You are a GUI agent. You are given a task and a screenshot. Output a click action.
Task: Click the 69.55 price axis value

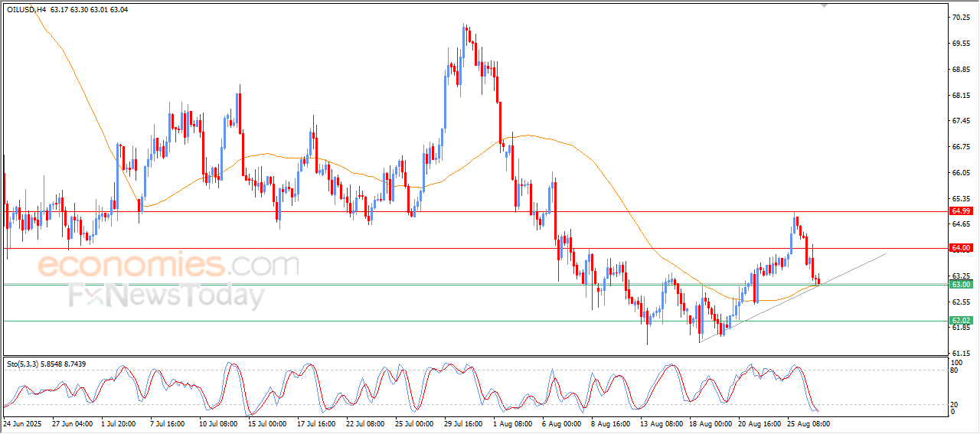tap(961, 44)
